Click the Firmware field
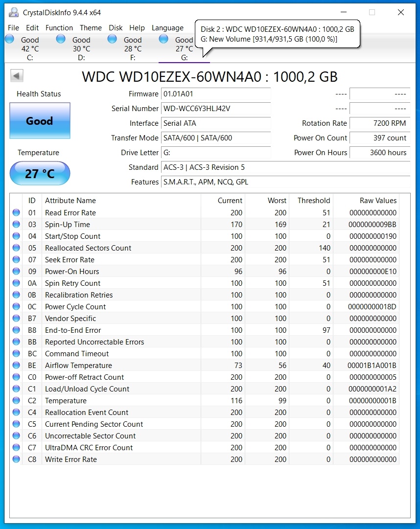 [x=215, y=94]
